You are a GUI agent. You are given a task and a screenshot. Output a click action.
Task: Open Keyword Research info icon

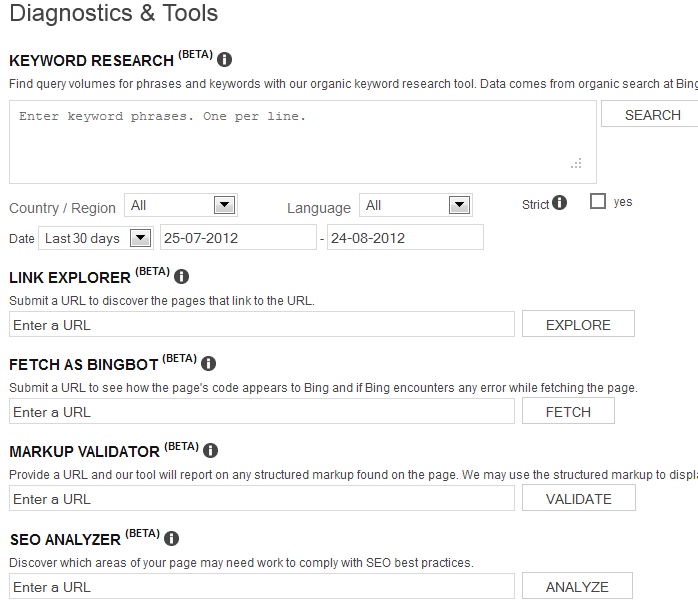click(x=224, y=60)
